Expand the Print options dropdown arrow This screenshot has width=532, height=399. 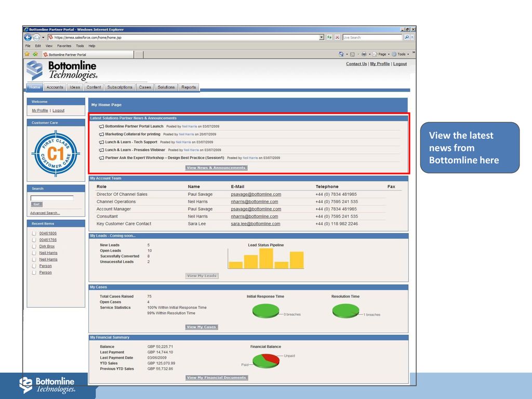tap(369, 54)
